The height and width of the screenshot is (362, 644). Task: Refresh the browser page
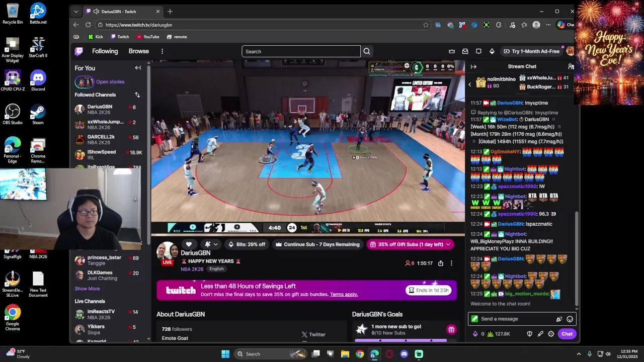coord(88,25)
